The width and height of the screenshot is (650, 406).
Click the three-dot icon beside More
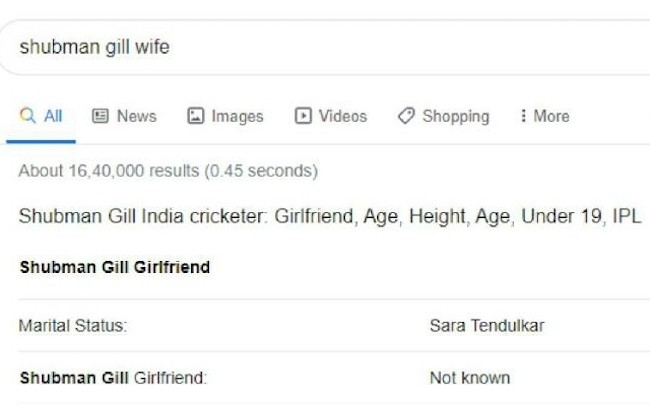click(523, 116)
